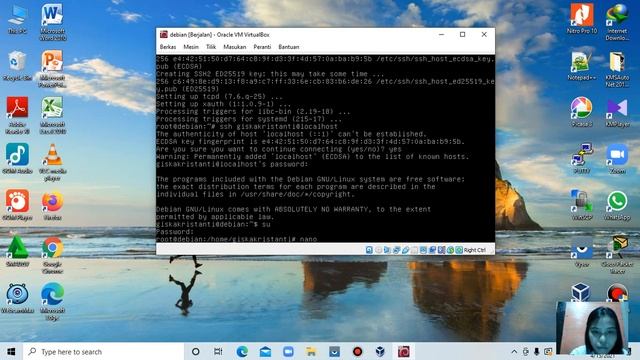
Task: Open the Adobe Reader desktop shortcut
Action: coord(17,115)
